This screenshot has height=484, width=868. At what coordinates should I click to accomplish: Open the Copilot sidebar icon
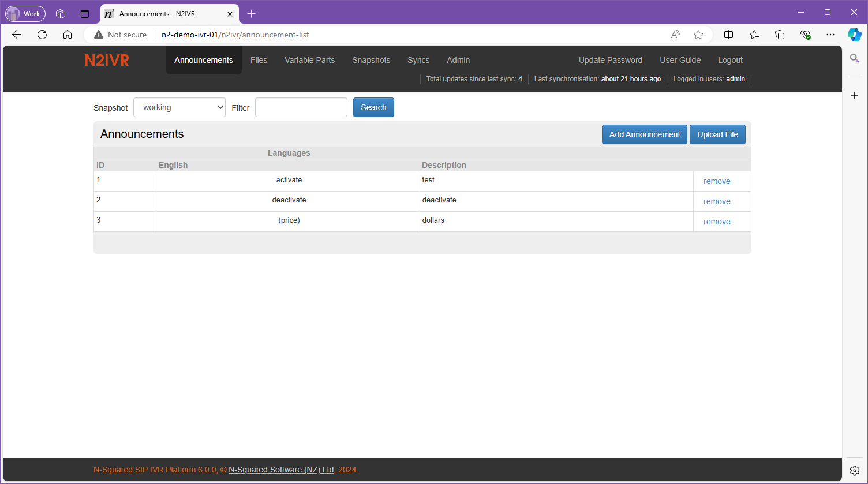click(854, 35)
